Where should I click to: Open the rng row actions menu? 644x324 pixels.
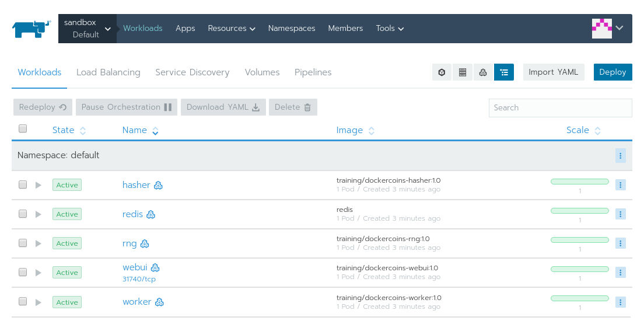coord(621,243)
